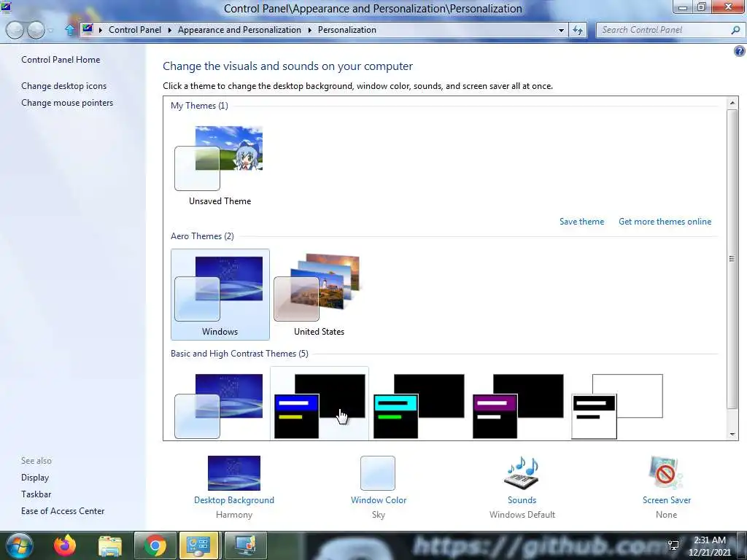Click the up-level blue arrow icon
Viewport: 747px width, 560px height.
point(70,30)
